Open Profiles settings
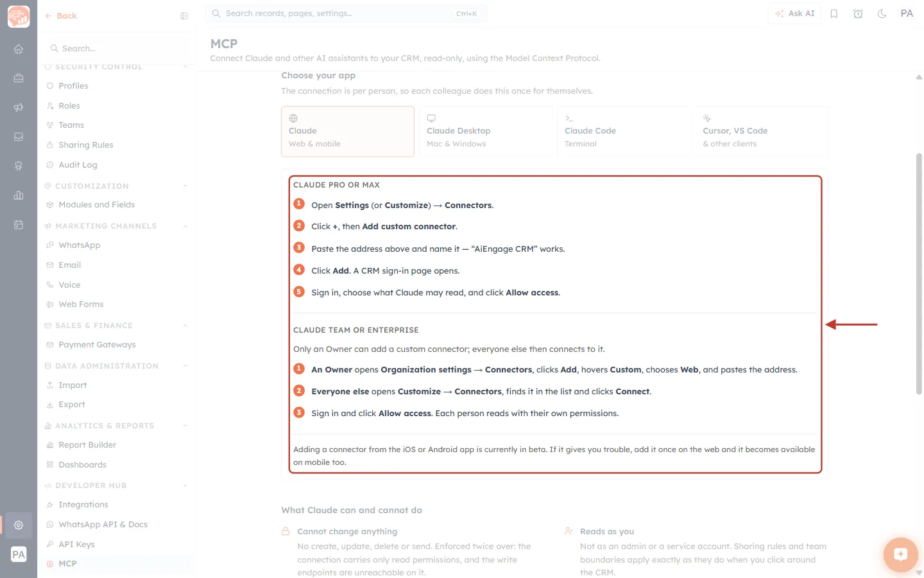The height and width of the screenshot is (578, 924). coord(118,86)
